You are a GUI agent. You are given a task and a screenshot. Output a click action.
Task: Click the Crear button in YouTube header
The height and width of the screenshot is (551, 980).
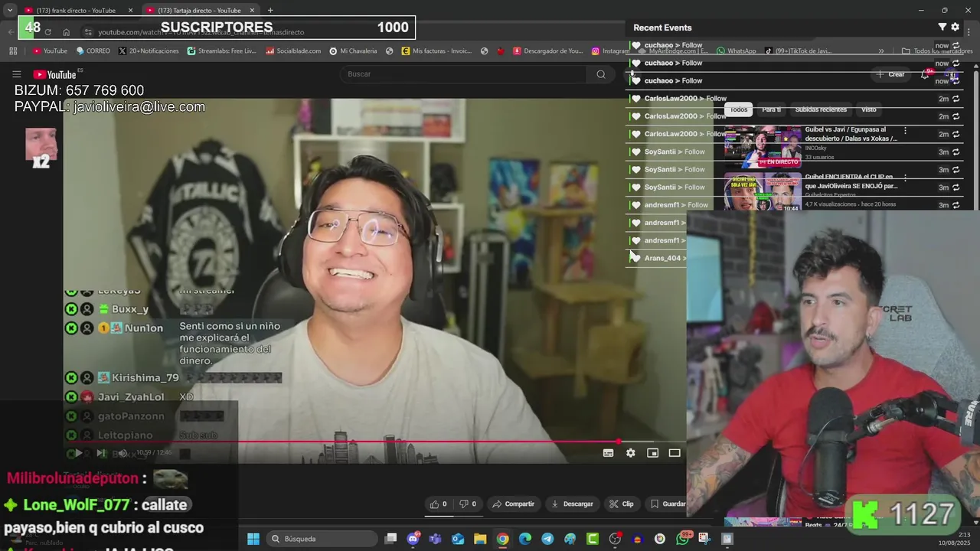(890, 74)
